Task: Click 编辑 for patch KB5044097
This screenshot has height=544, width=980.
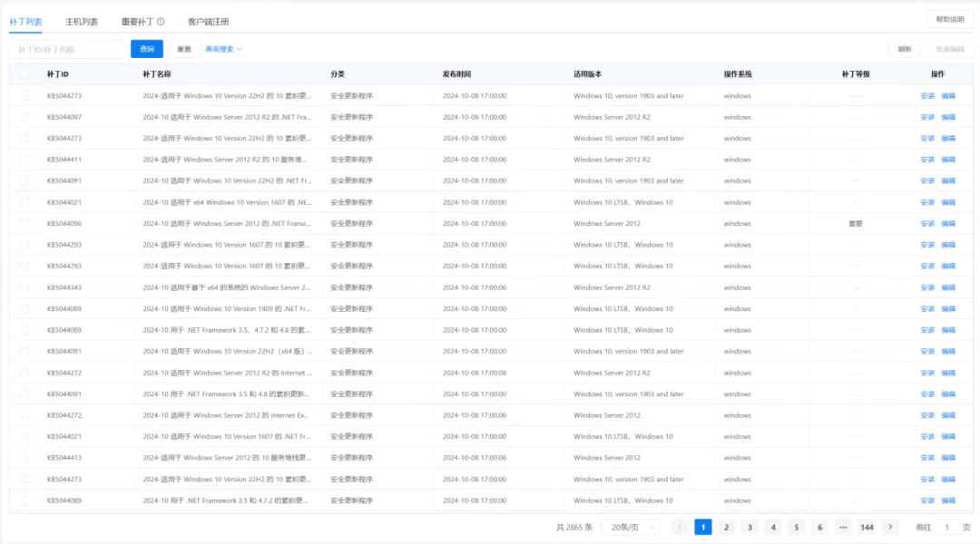Action: coord(948,117)
